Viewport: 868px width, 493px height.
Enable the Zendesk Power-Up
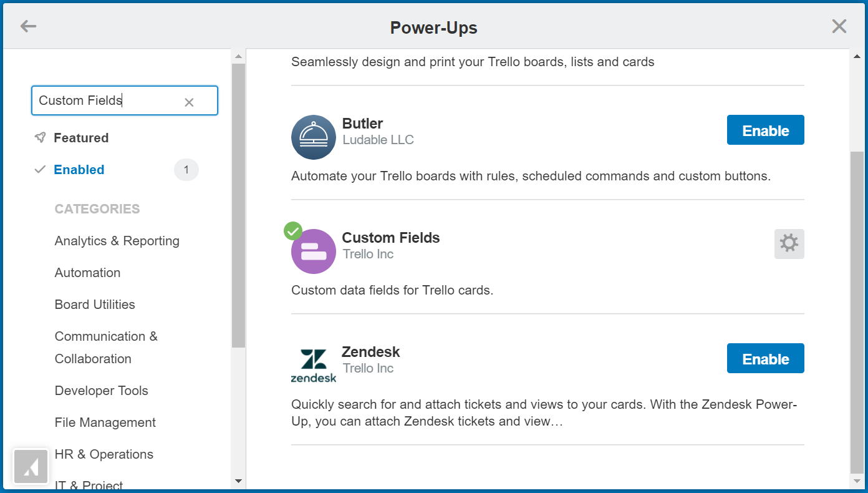point(766,359)
